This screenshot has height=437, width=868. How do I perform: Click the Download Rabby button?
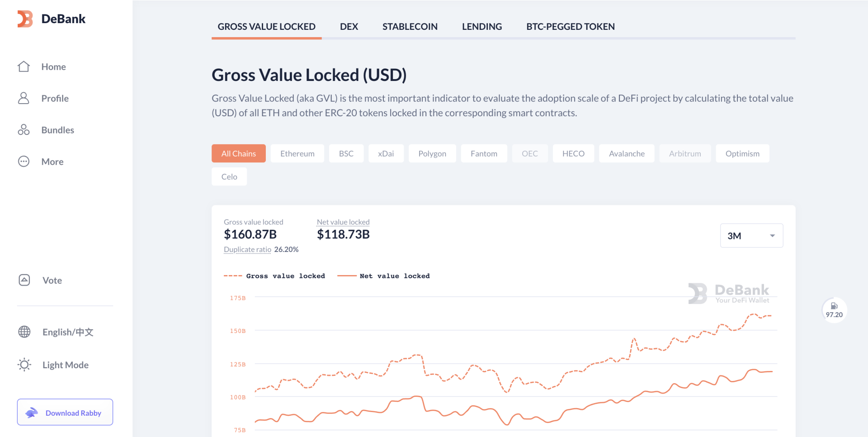pos(65,412)
